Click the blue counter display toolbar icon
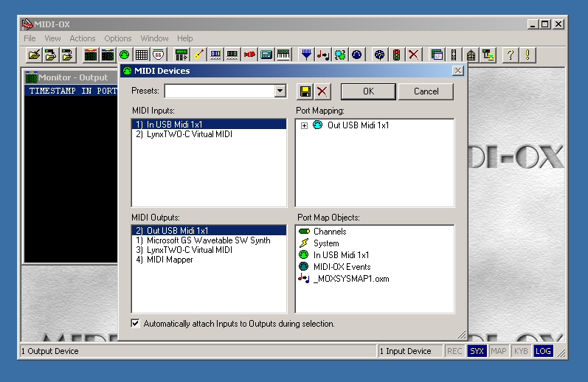Viewport: 588px width, 382px height. (215, 55)
